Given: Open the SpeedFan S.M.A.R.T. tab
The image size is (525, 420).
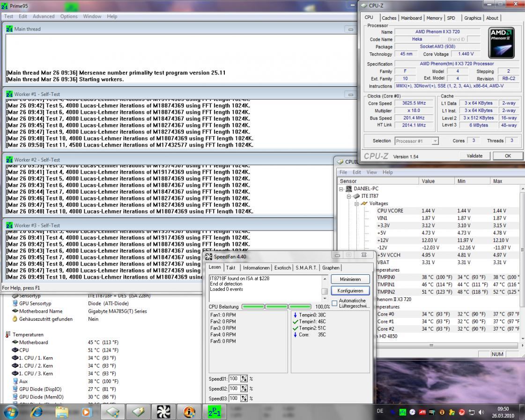Looking at the screenshot, I should click(x=306, y=268).
